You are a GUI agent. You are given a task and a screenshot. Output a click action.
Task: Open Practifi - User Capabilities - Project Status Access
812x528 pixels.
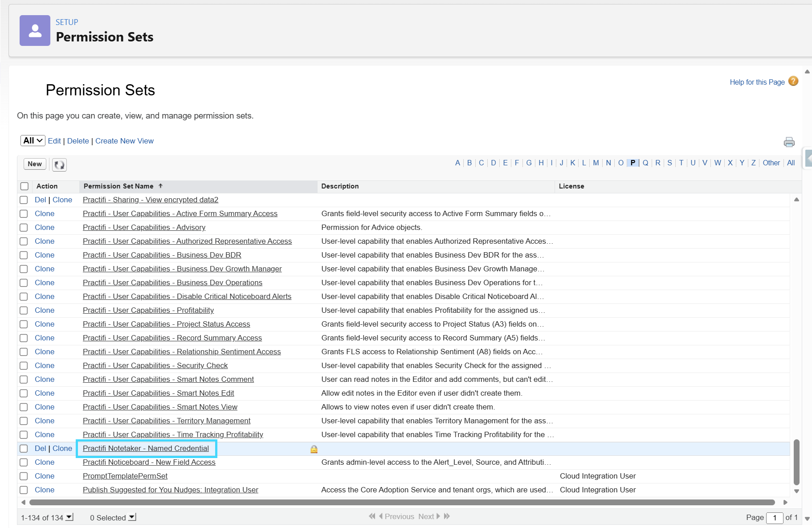coord(166,324)
